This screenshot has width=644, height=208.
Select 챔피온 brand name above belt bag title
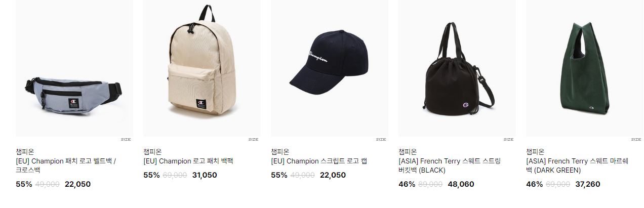pos(25,151)
